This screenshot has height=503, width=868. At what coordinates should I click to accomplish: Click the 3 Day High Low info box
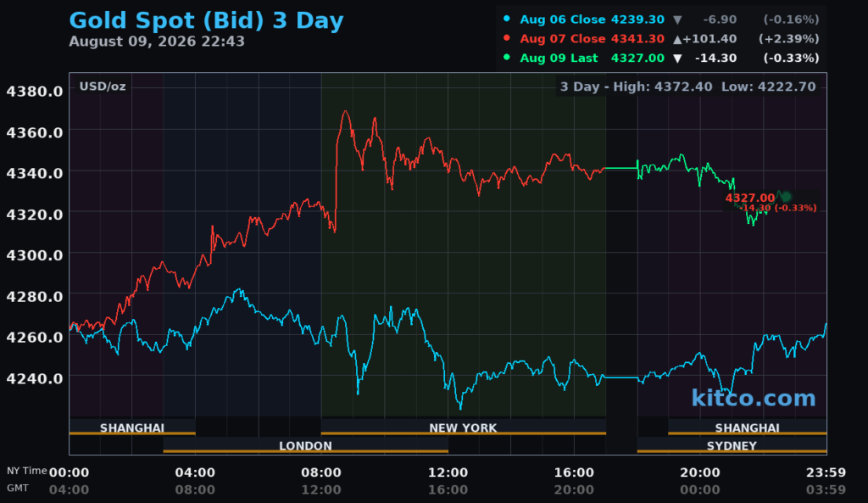[688, 87]
